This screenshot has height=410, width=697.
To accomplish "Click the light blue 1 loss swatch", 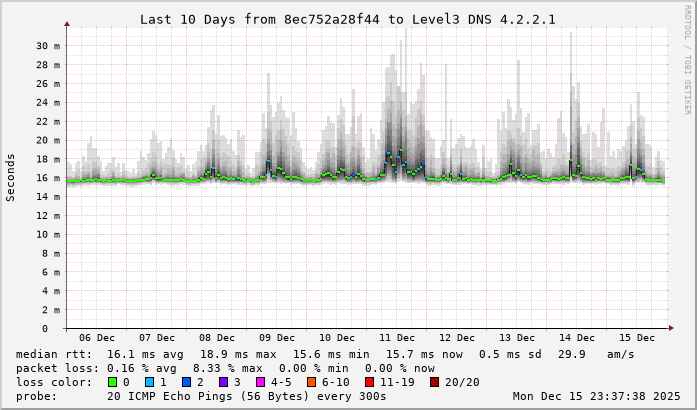I will point(150,382).
